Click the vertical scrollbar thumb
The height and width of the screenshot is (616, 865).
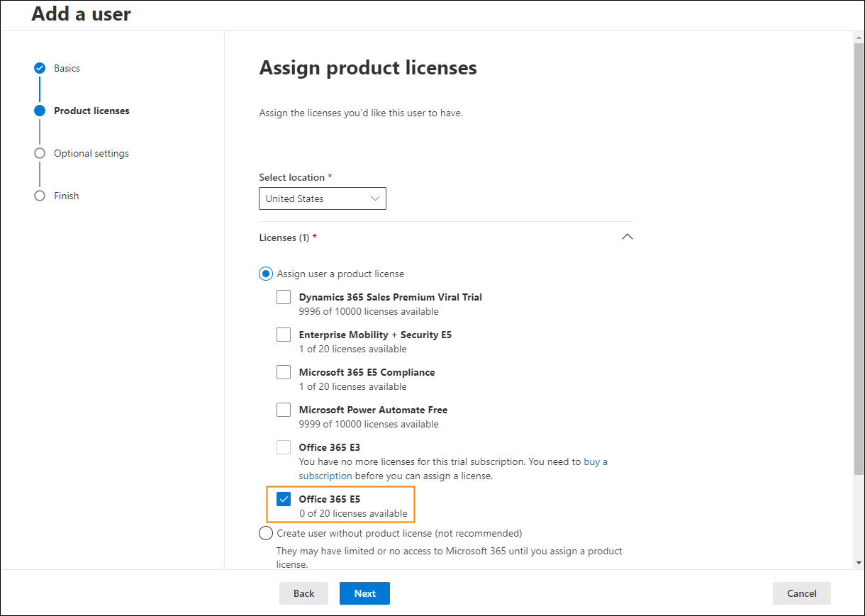point(859,258)
